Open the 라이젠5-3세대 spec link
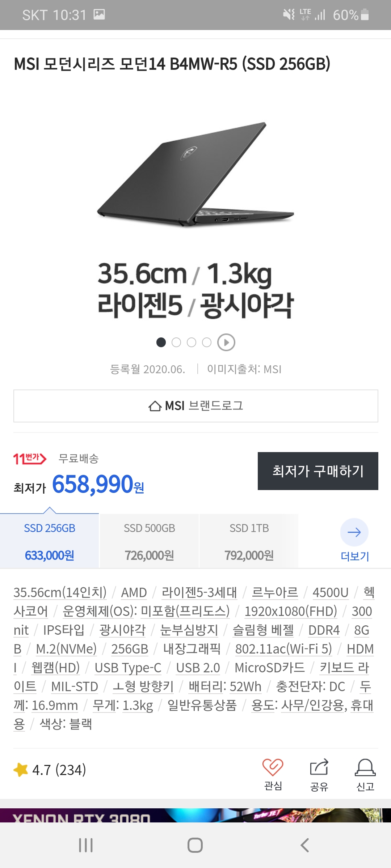Image resolution: width=391 pixels, height=868 pixels. point(199,592)
